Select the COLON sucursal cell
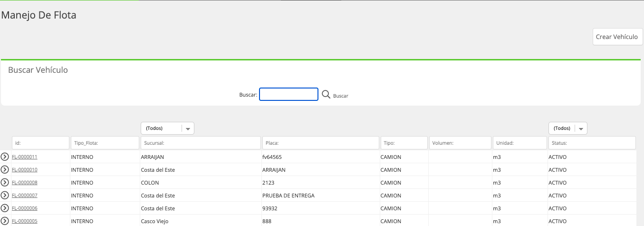This screenshot has height=226, width=644. click(150, 182)
